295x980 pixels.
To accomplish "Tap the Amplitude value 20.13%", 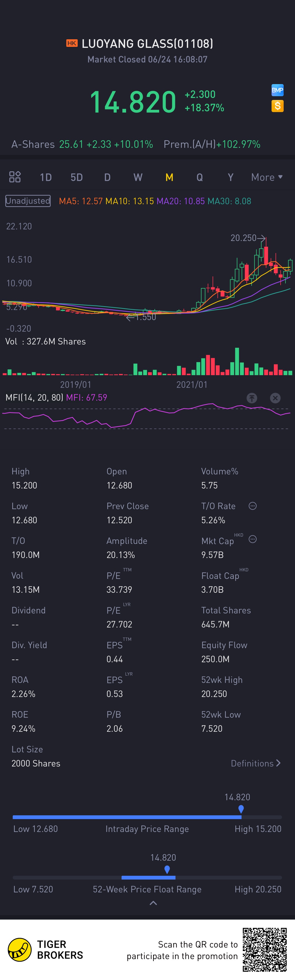I will tap(121, 555).
